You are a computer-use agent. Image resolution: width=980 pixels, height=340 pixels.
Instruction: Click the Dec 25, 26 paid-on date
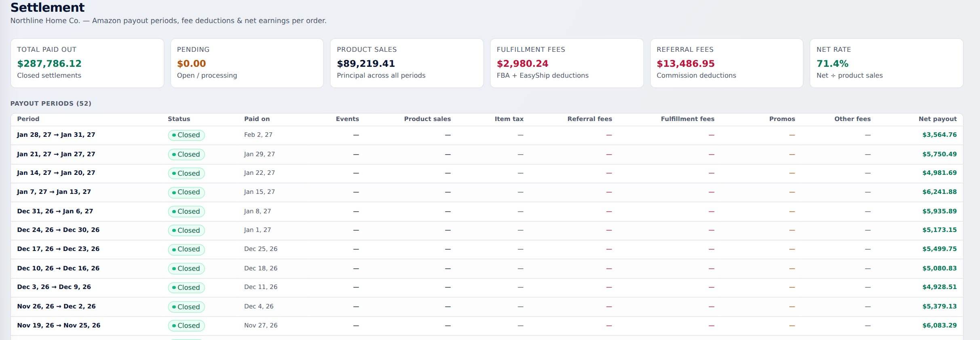click(x=261, y=249)
